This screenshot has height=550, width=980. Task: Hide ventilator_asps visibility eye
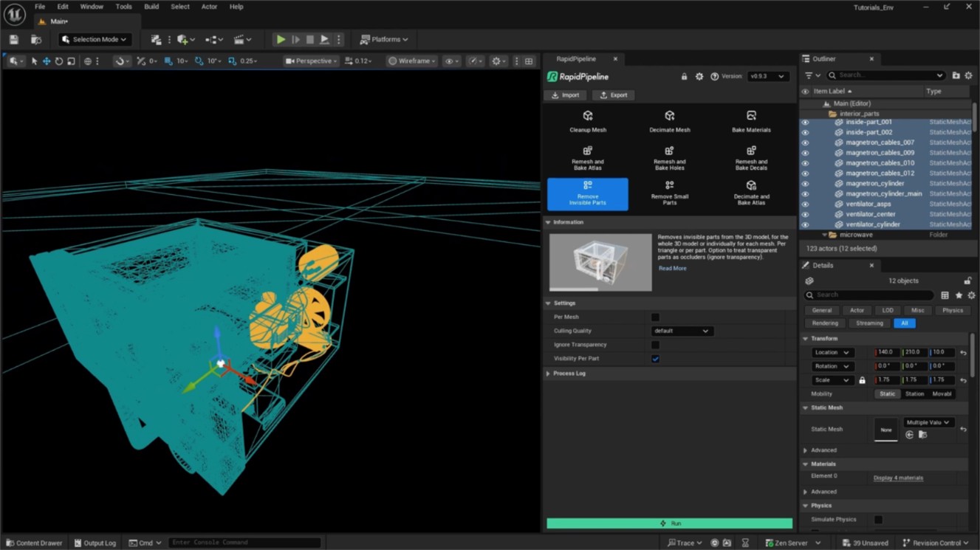coord(805,204)
